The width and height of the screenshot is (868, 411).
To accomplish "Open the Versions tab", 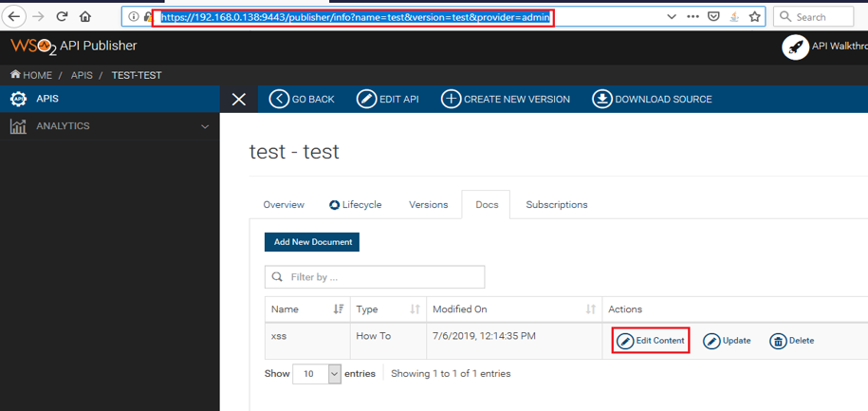I will pos(429,204).
